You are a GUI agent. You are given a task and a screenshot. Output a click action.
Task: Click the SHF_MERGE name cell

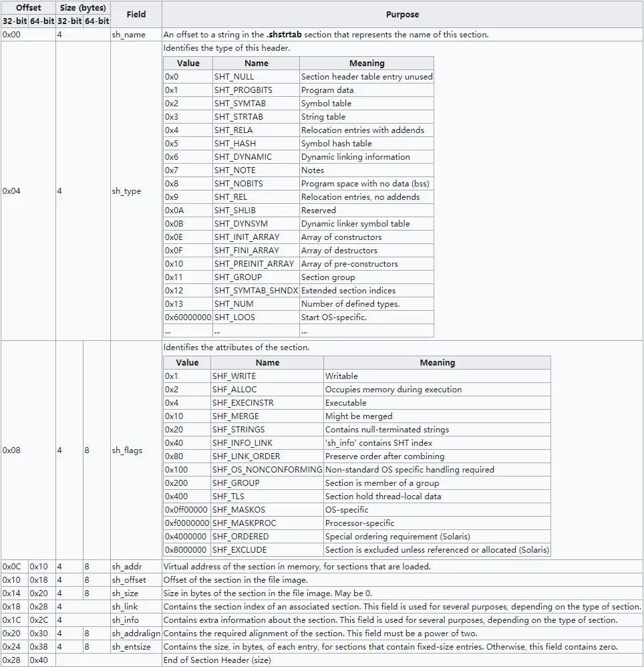(x=267, y=416)
